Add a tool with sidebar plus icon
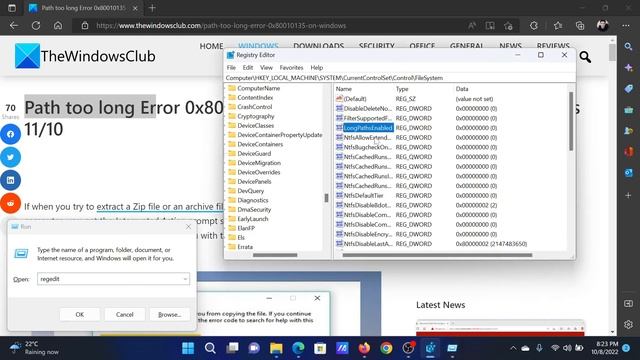 [629, 196]
